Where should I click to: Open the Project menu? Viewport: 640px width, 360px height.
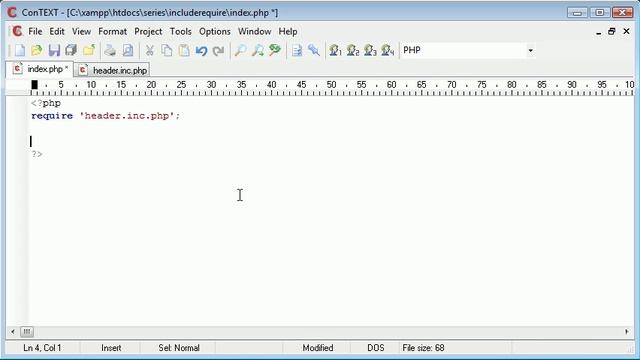coord(148,31)
